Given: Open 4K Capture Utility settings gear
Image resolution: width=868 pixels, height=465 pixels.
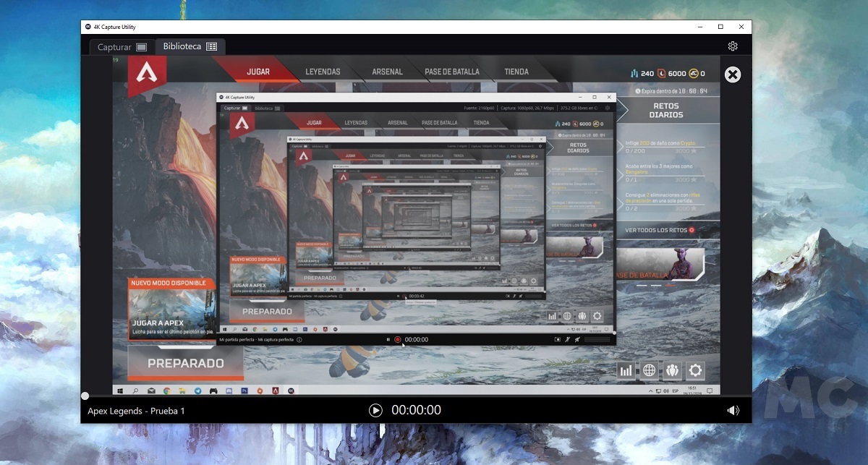Looking at the screenshot, I should [733, 46].
